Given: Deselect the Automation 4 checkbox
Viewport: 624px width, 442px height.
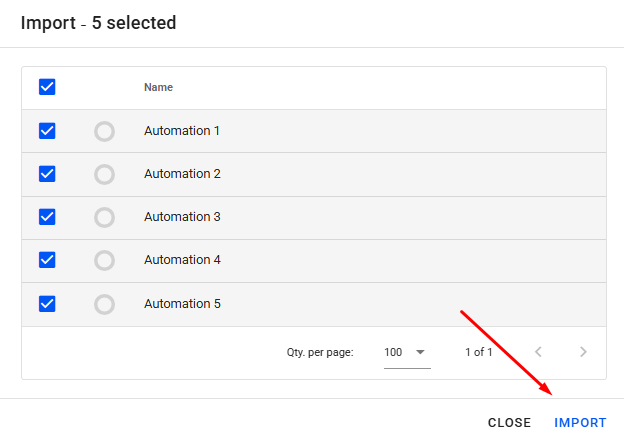Looking at the screenshot, I should pyautogui.click(x=47, y=260).
